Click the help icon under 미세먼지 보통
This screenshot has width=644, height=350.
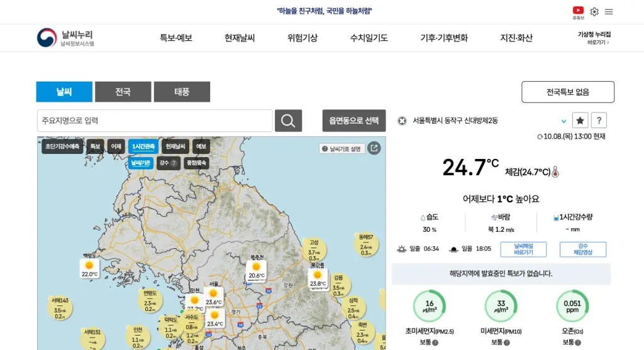(x=506, y=342)
